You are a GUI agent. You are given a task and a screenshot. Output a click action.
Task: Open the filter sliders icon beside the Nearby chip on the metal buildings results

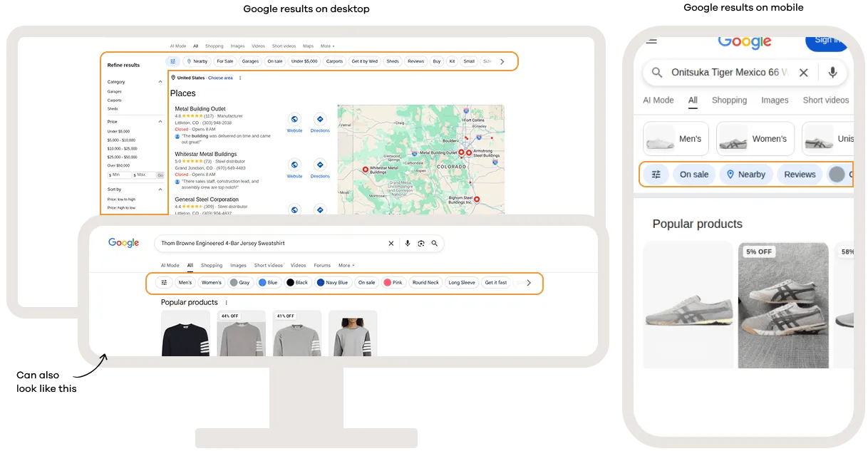(172, 61)
